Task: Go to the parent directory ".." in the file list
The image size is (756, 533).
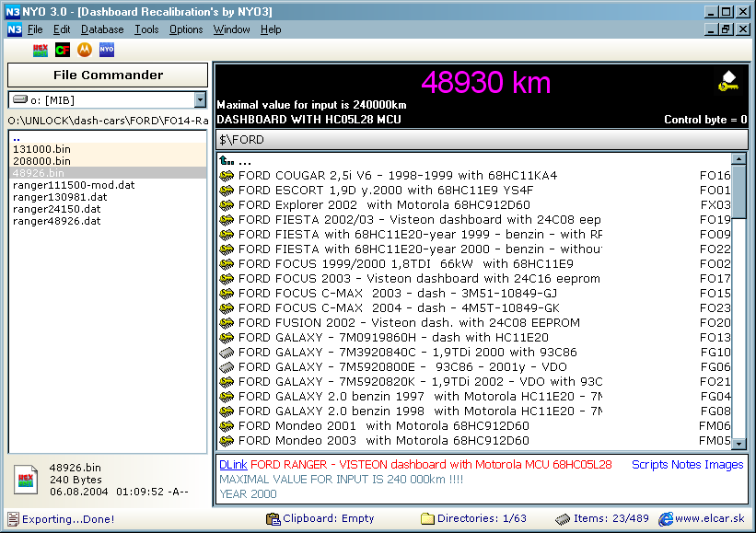Action: [17, 137]
